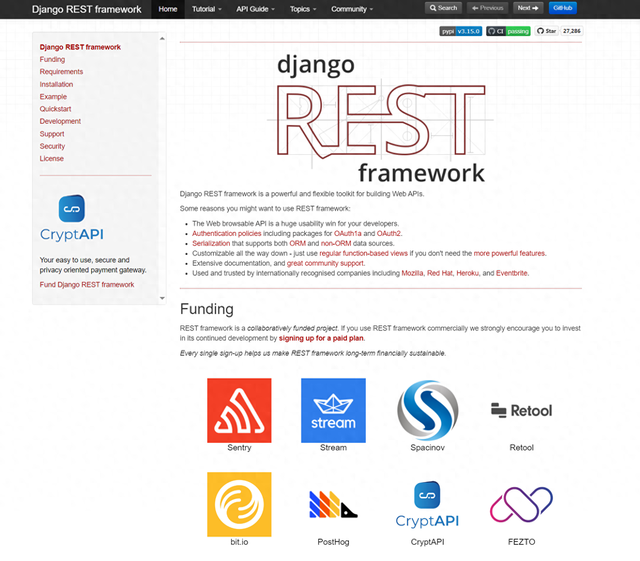Jump to Security in sidebar
Screen dimensions: 640x561
[52, 146]
